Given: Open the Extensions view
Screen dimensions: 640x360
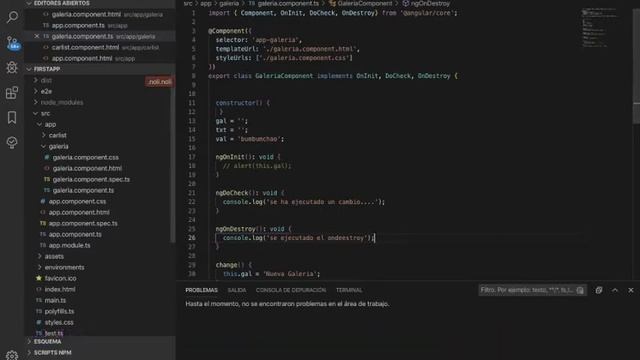Looking at the screenshot, I should pyautogui.click(x=12, y=93).
